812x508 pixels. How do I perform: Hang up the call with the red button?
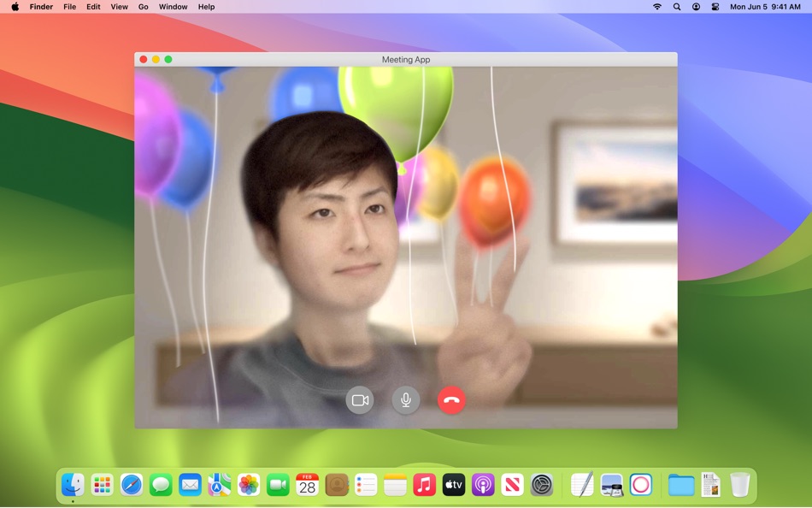(452, 399)
